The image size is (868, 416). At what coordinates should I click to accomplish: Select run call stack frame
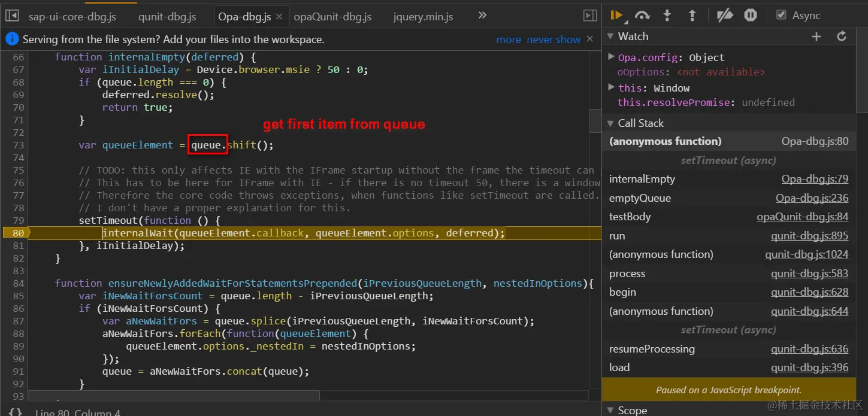point(617,236)
